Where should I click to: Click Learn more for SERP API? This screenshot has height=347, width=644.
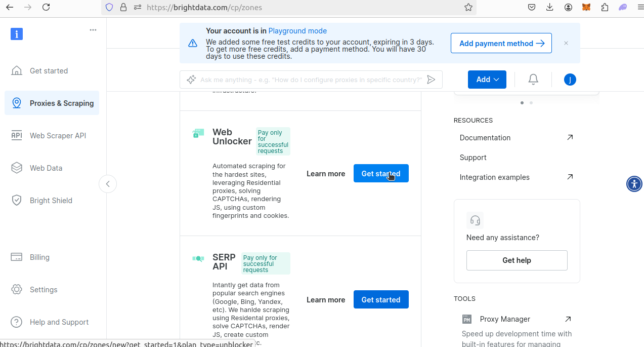(x=326, y=300)
